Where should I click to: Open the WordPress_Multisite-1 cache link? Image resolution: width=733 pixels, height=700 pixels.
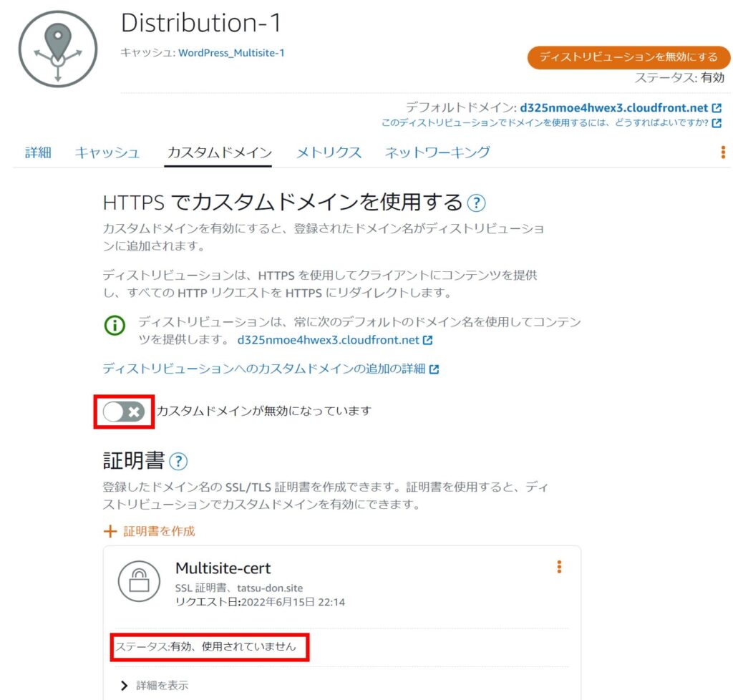click(x=231, y=52)
